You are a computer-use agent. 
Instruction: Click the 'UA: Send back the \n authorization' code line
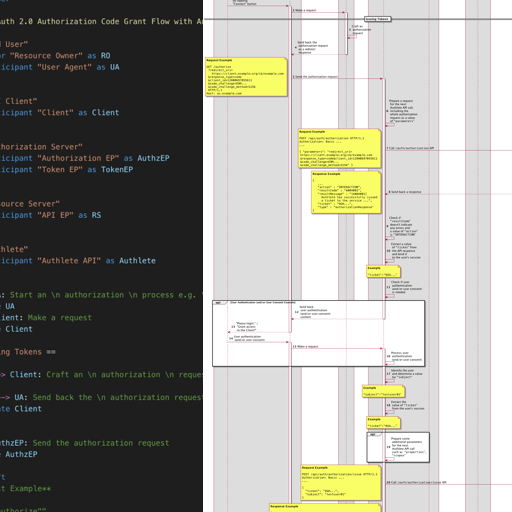click(101, 397)
